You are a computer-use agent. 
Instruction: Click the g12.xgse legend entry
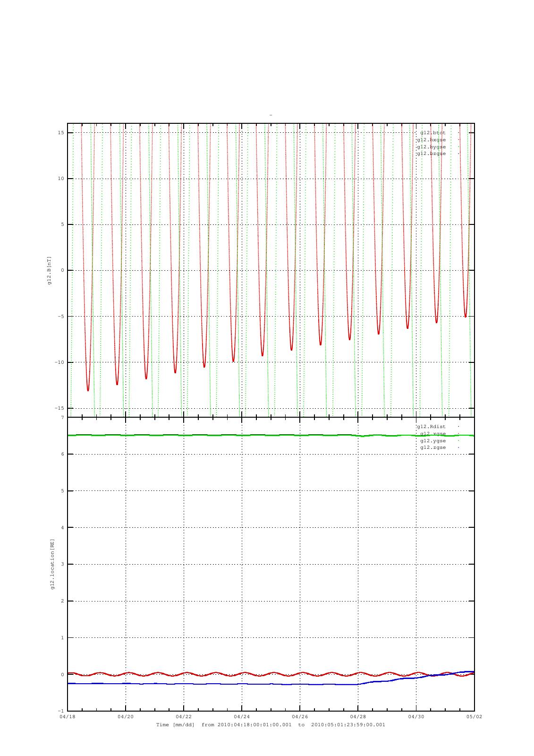click(x=433, y=434)
